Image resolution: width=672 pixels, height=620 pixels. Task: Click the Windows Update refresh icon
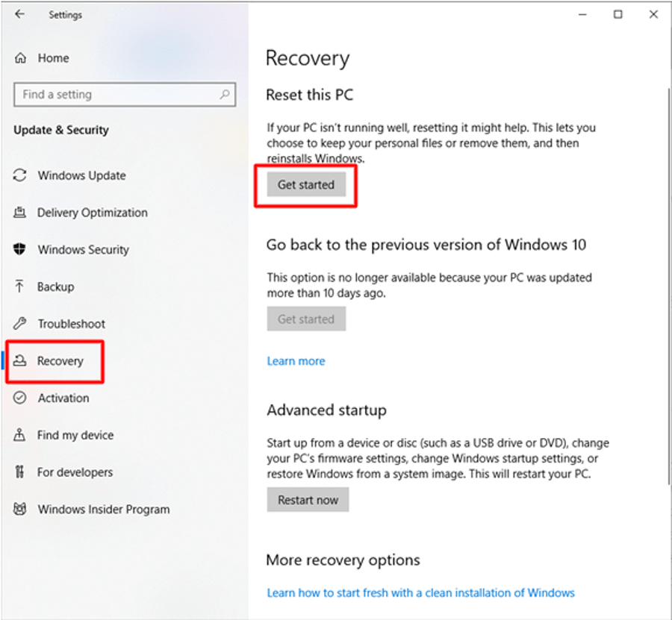click(19, 175)
